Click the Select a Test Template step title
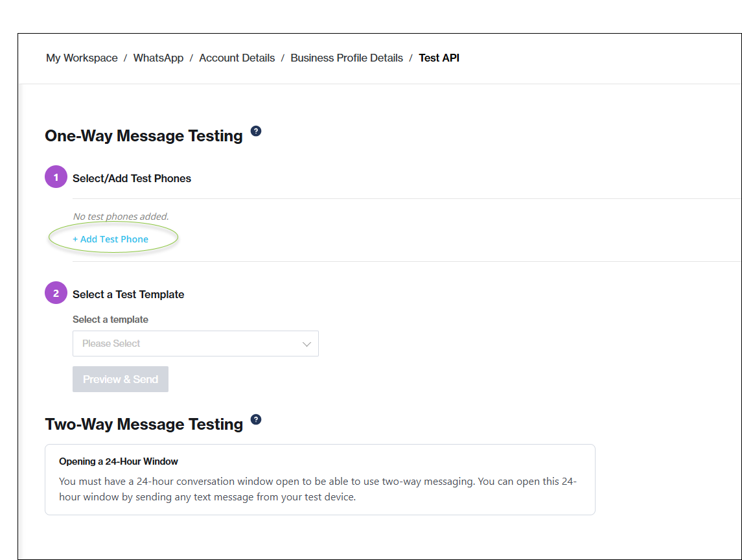This screenshot has width=742, height=560. coord(128,294)
